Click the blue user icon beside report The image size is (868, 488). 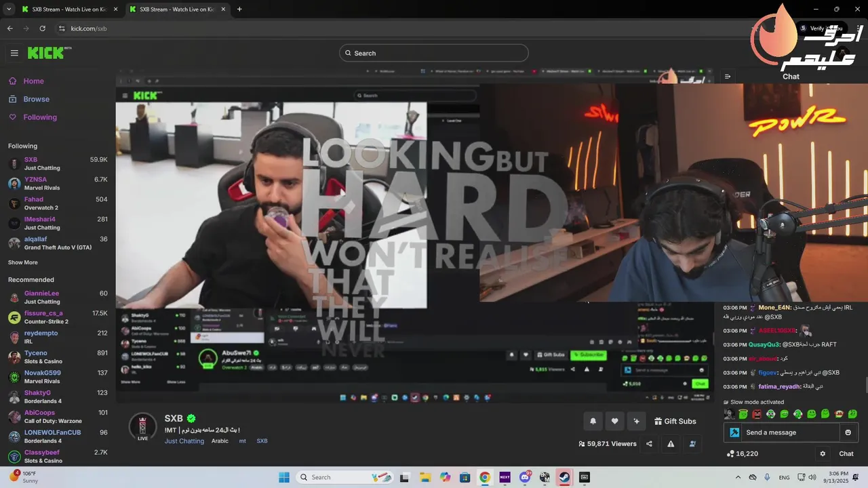692,444
